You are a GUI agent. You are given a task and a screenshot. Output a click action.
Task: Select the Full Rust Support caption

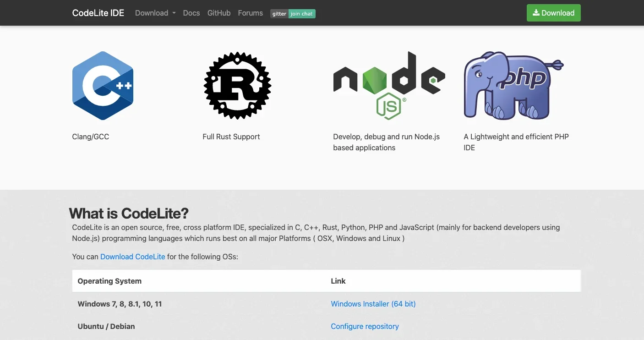(x=231, y=137)
